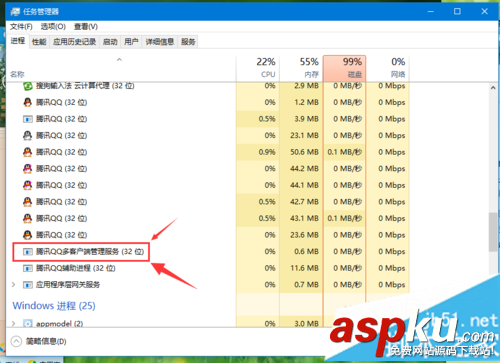
Task: Click the window icon of the 3.9 MB 腾讯QQ row
Action: click(x=27, y=119)
